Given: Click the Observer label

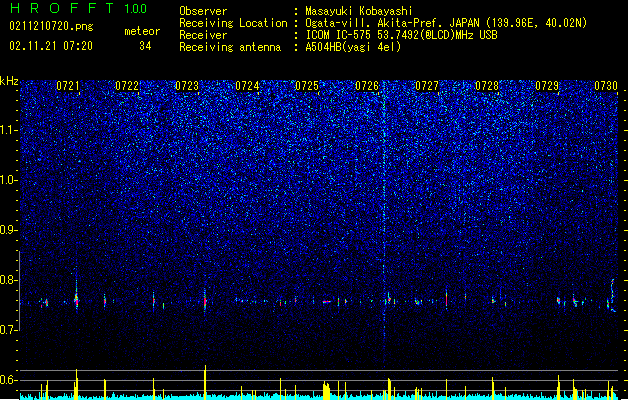Looking at the screenshot, I should click(203, 11).
